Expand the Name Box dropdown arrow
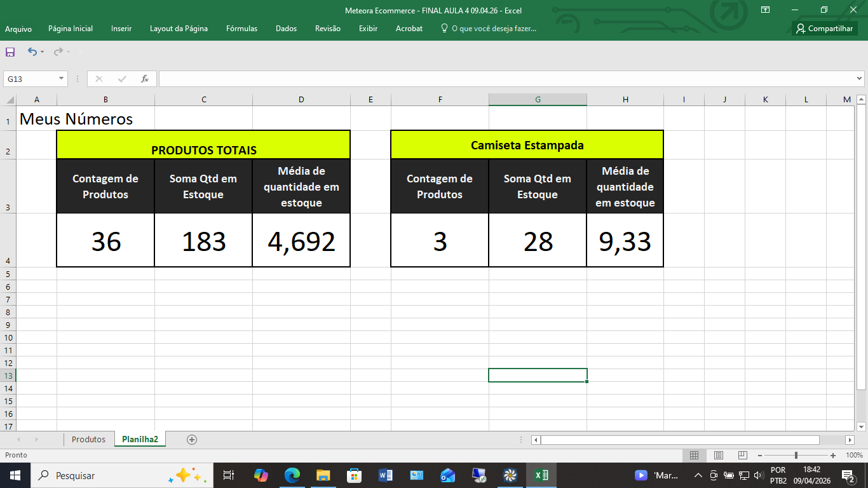The width and height of the screenshot is (868, 488). pos(62,79)
